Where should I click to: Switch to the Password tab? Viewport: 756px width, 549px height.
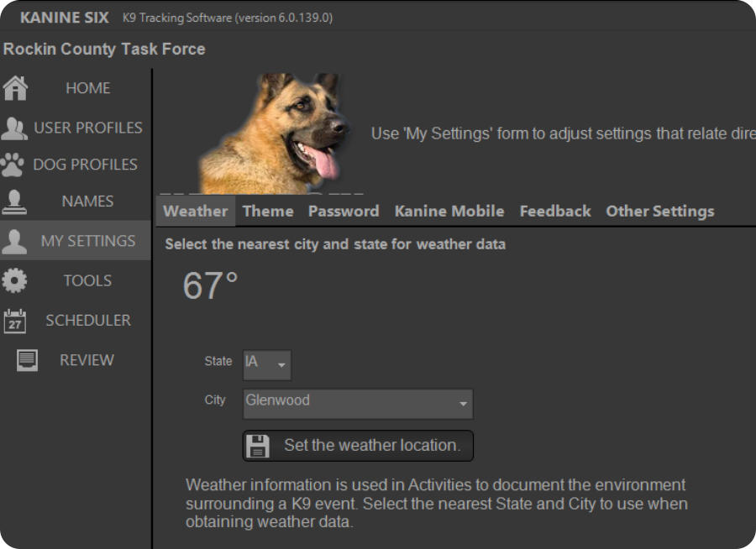point(344,211)
